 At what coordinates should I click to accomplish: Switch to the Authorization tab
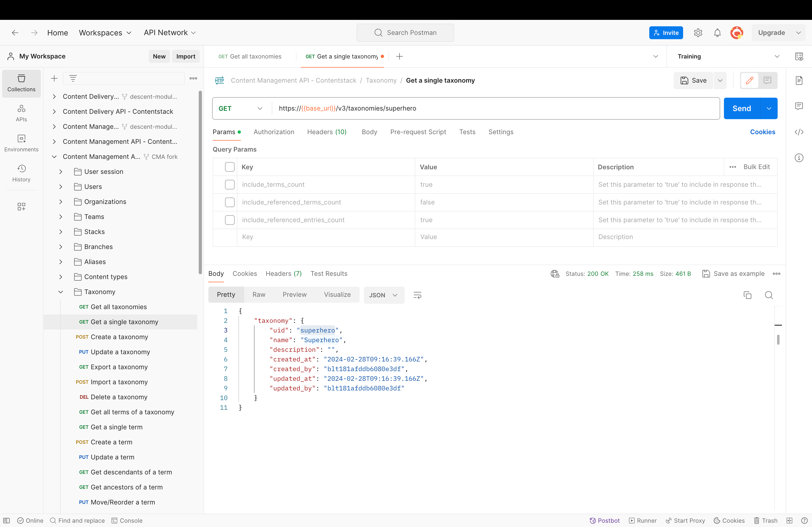point(274,132)
